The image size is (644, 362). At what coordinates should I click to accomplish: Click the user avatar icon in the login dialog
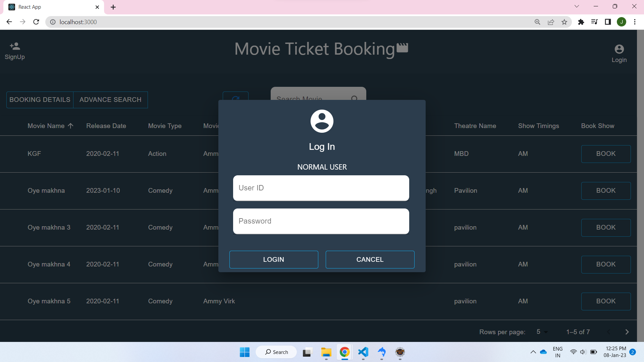click(x=322, y=121)
